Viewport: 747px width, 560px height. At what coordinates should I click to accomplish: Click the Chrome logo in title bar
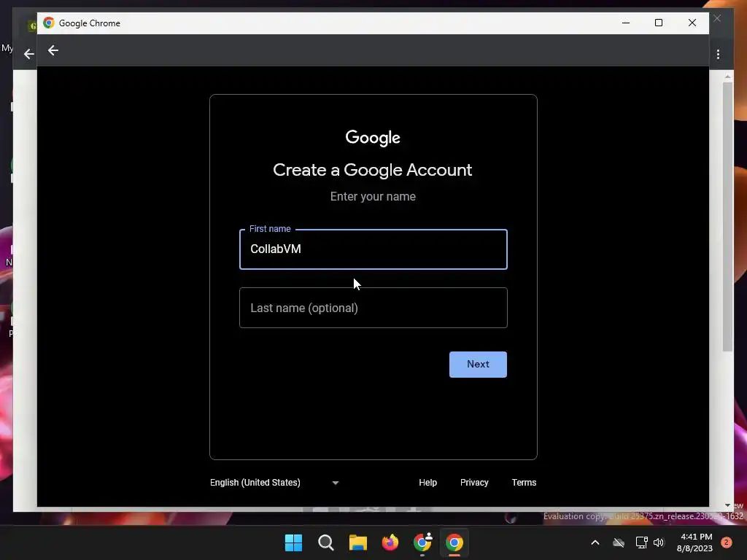pos(49,23)
